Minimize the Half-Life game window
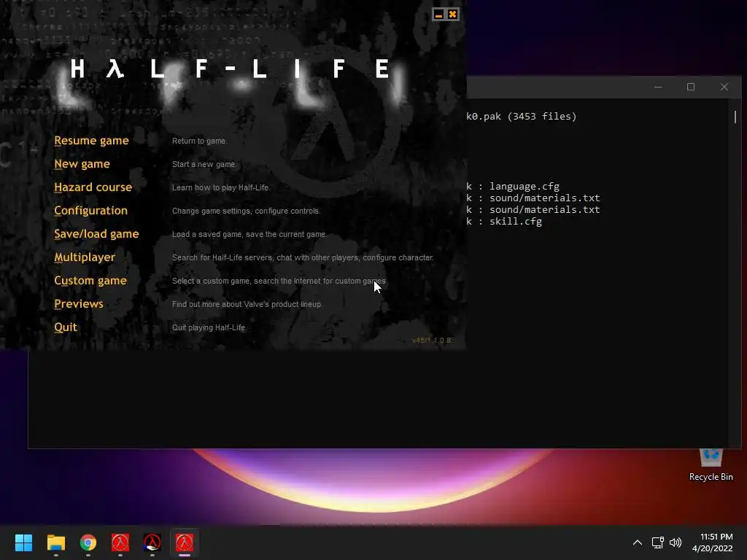The height and width of the screenshot is (560, 747). pos(438,15)
